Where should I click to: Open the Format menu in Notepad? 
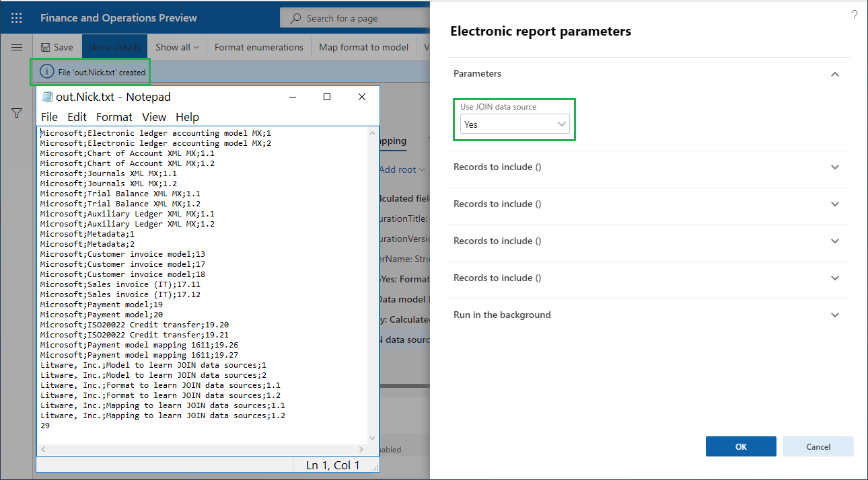(114, 117)
